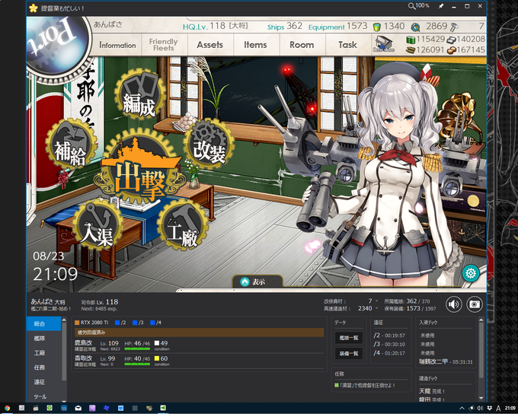The image size is (518, 420).
Task: Expand the 改修資材 dropdown arrow
Action: point(376,301)
